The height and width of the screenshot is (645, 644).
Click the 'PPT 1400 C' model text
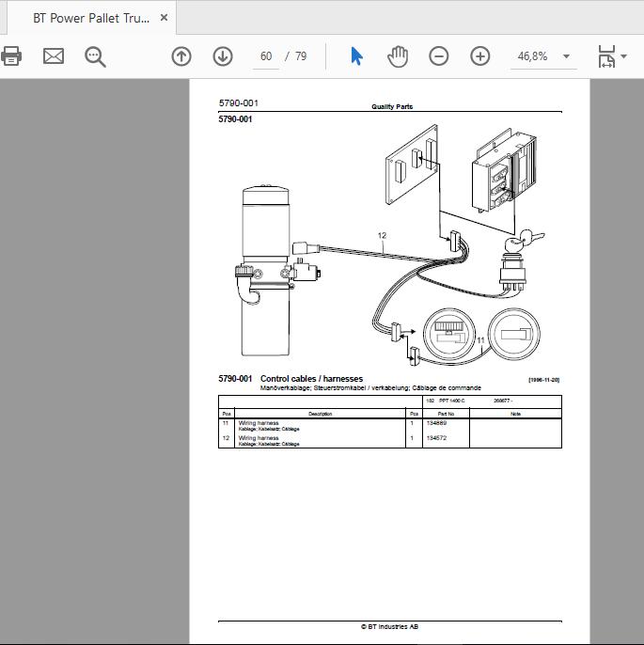tap(452, 401)
